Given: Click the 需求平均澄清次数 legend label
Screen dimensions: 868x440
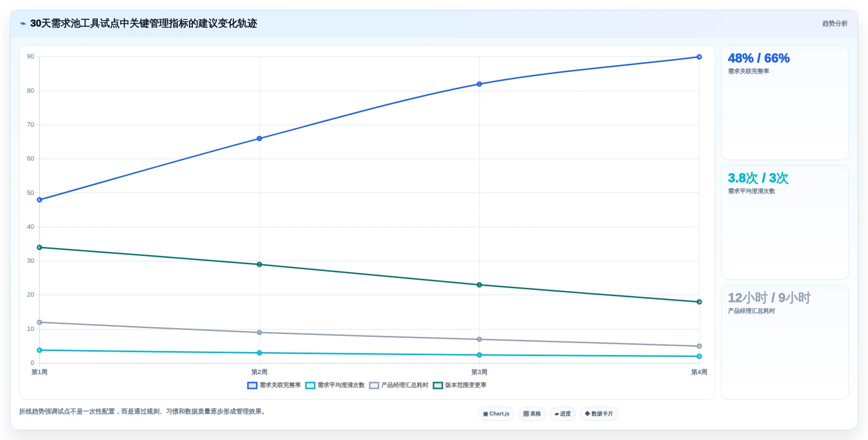Looking at the screenshot, I should point(341,385).
